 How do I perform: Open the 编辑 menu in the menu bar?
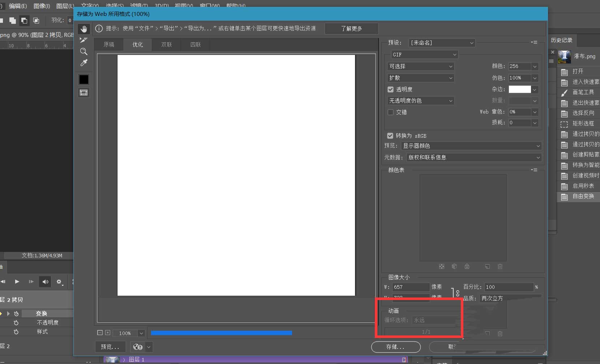17,6
